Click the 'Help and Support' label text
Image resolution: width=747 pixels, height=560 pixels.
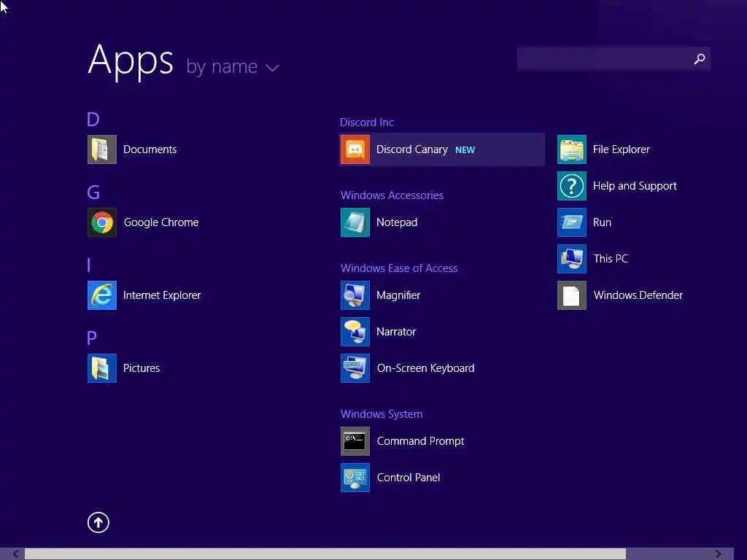(x=635, y=186)
